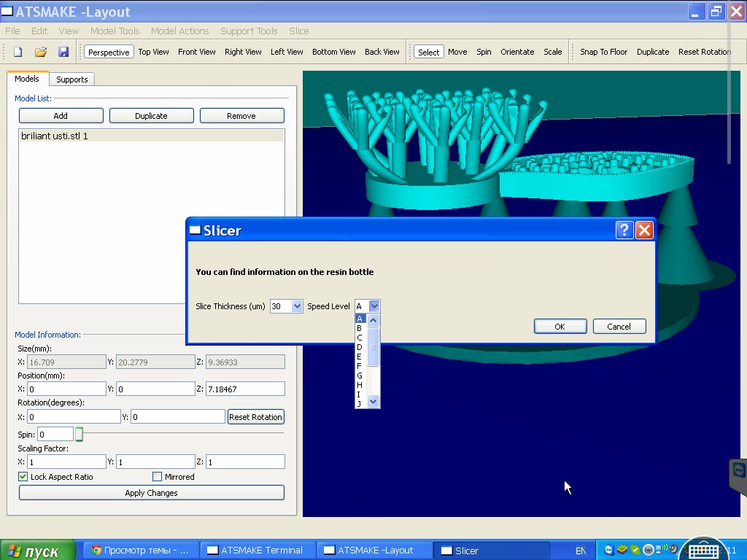The image size is (747, 560).
Task: Click the Scaling Factor X field
Action: [66, 462]
